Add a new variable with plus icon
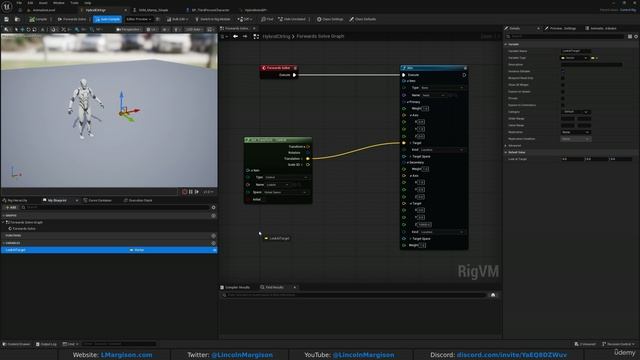640x360 pixels. click(x=213, y=243)
